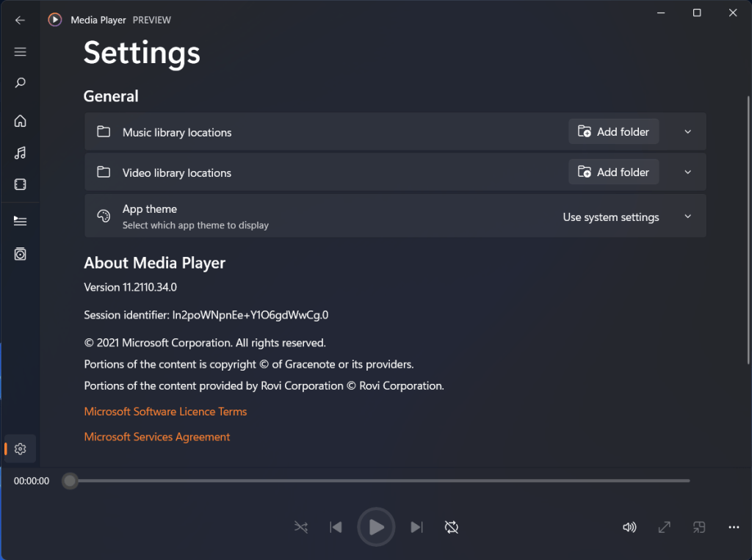Screen dimensions: 752x560
Task: Open the navigation hamburger menu
Action: [x=20, y=51]
